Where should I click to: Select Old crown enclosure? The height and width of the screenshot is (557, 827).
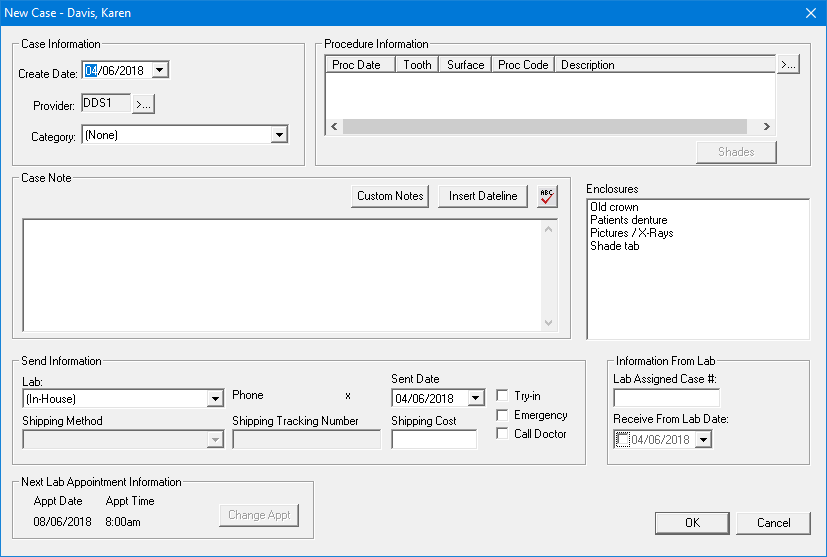(x=614, y=207)
